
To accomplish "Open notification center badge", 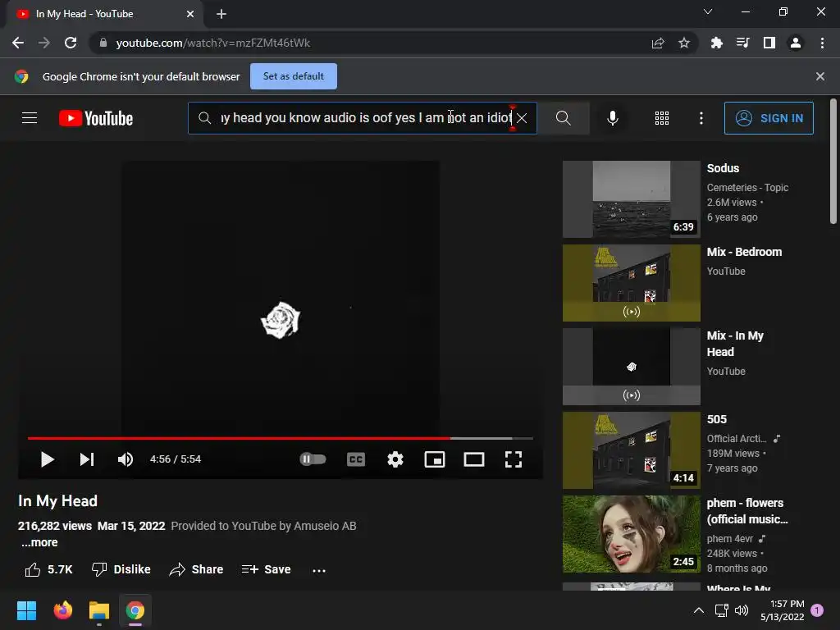I will tap(817, 610).
